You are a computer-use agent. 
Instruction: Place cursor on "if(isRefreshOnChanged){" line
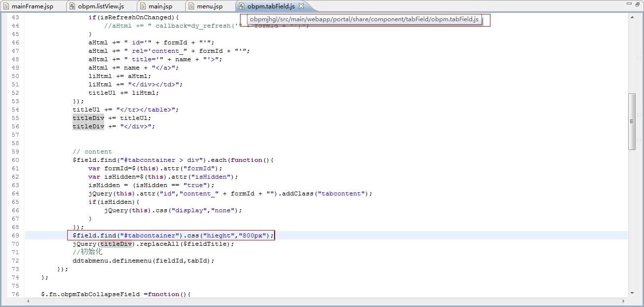(x=133, y=17)
